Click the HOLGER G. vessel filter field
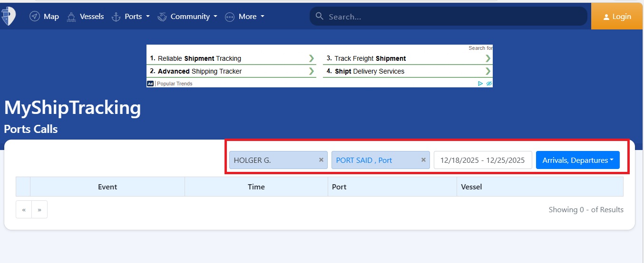The image size is (644, 263). tap(278, 160)
